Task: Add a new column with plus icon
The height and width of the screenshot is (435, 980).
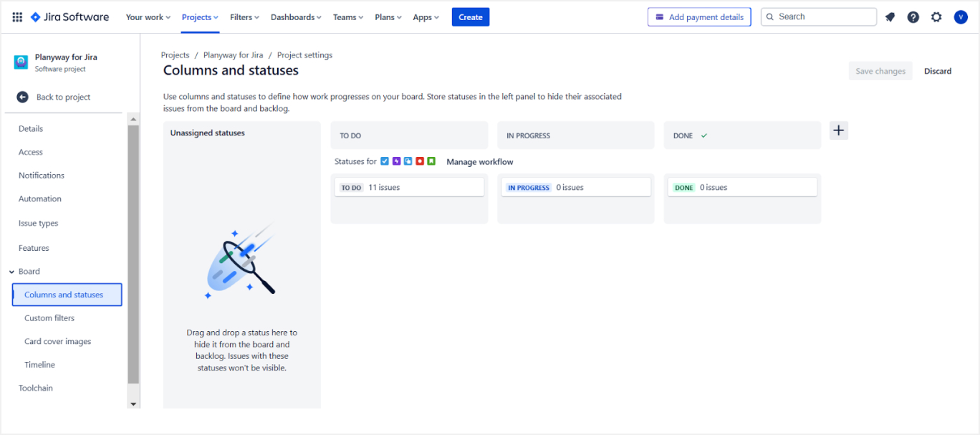Action: coord(838,130)
